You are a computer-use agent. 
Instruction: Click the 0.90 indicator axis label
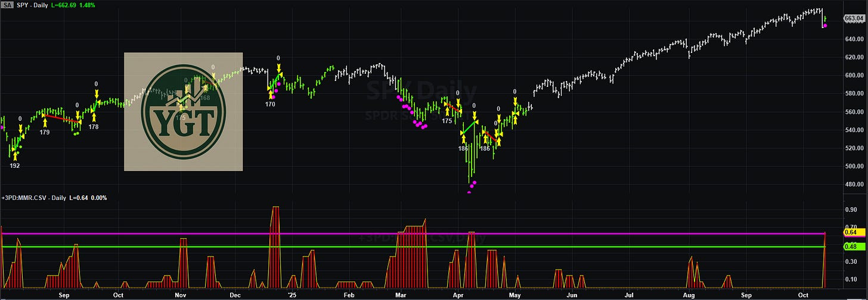(851, 210)
